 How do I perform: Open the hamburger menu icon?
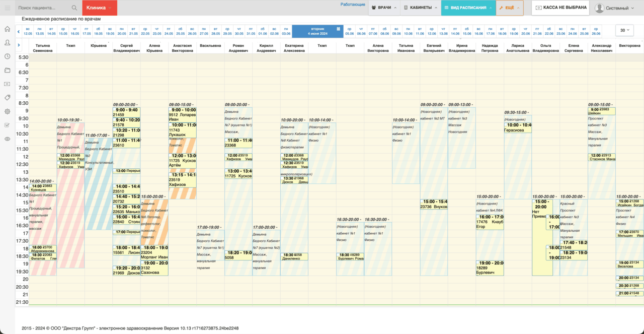8,8
